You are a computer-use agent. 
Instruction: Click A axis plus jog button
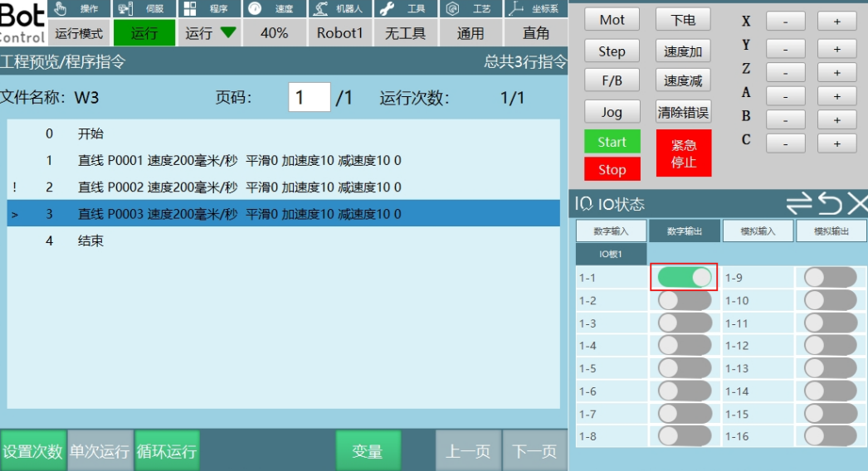point(837,95)
